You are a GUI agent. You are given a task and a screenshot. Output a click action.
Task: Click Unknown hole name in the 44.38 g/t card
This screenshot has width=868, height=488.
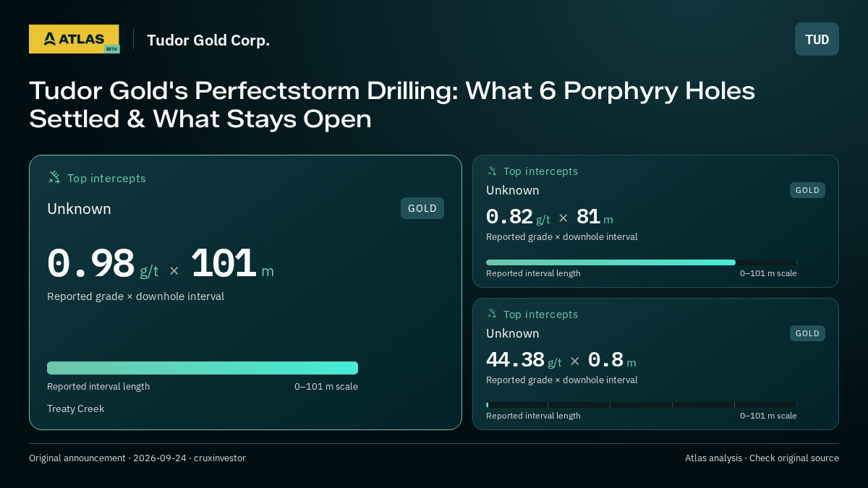click(x=513, y=333)
